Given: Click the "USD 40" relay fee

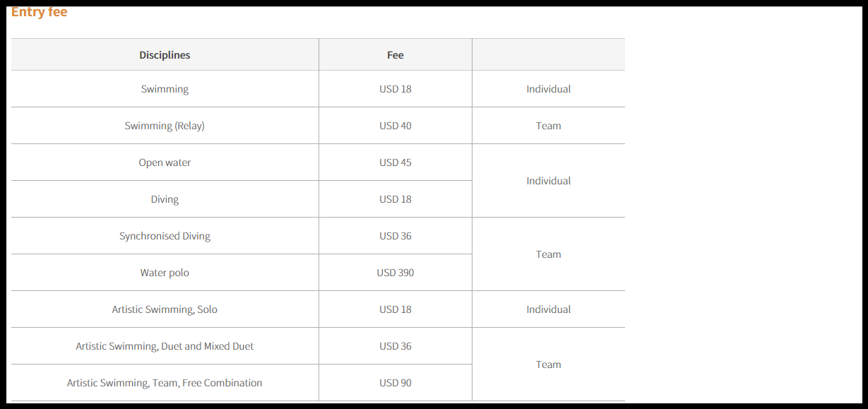Looking at the screenshot, I should click(396, 126).
